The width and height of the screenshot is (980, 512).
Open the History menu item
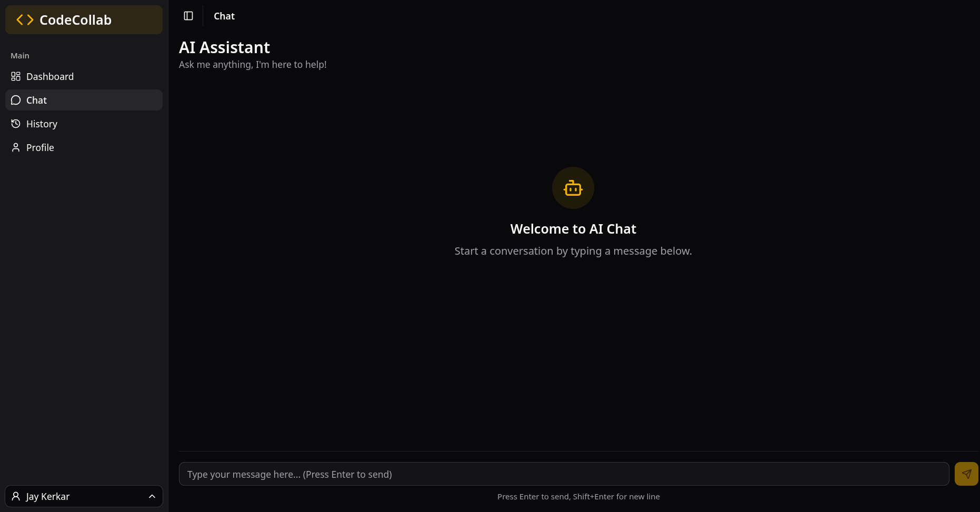pos(42,124)
